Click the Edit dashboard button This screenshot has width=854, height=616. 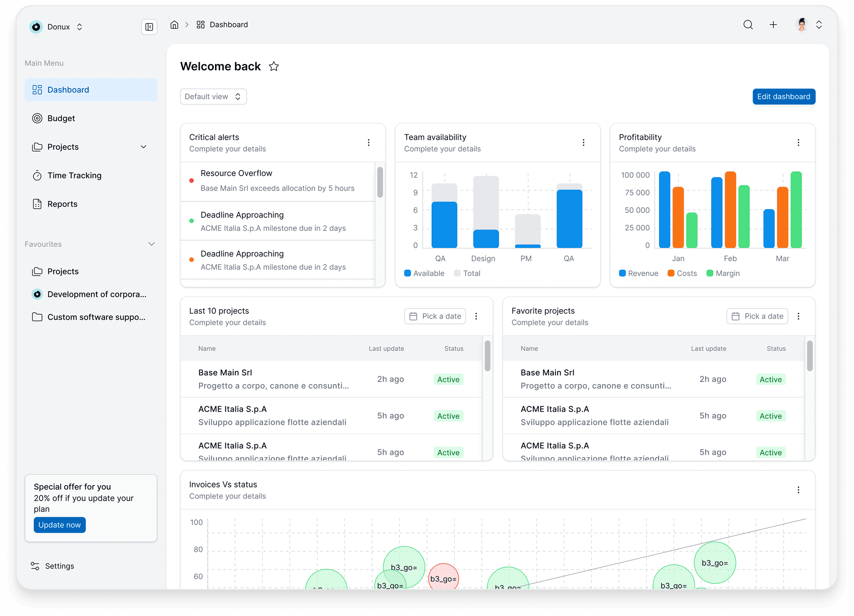click(x=783, y=97)
